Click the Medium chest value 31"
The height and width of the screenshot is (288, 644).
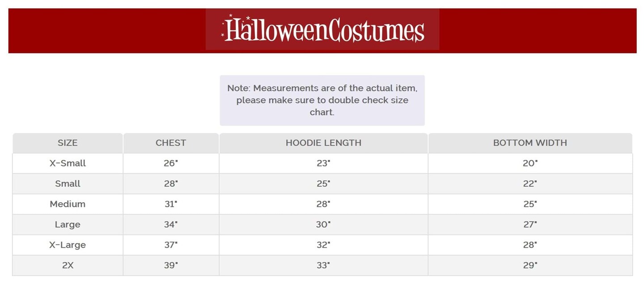pyautogui.click(x=171, y=204)
